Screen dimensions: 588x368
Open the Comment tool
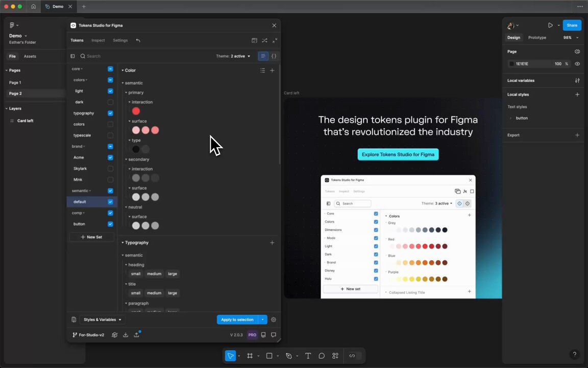pyautogui.click(x=322, y=356)
